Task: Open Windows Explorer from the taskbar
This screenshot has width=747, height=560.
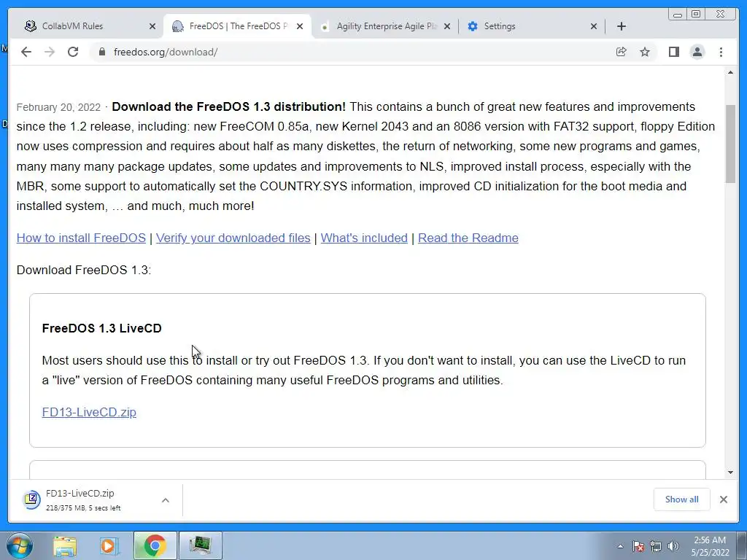Action: 65,545
